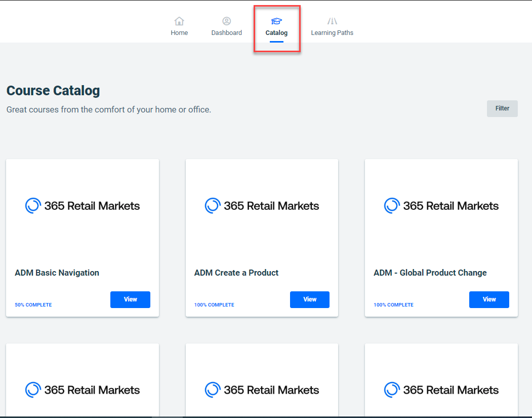Click the logo image above ADM Create a Product
Viewport: 532px width, 418px height.
(262, 206)
